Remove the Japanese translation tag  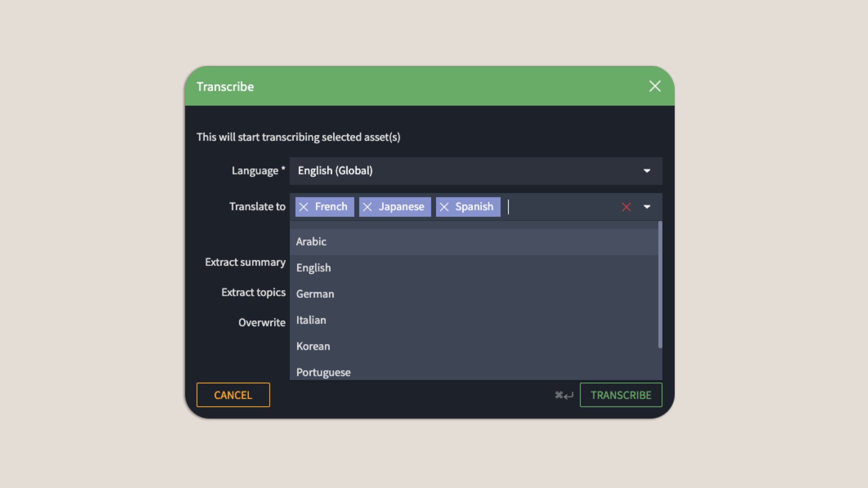pyautogui.click(x=367, y=207)
